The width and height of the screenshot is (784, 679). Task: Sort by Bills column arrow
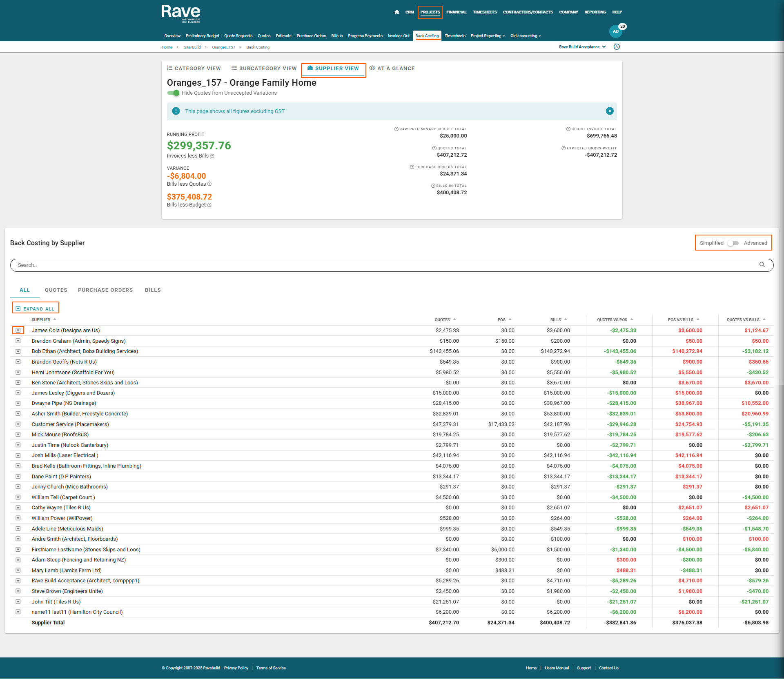[x=566, y=320]
